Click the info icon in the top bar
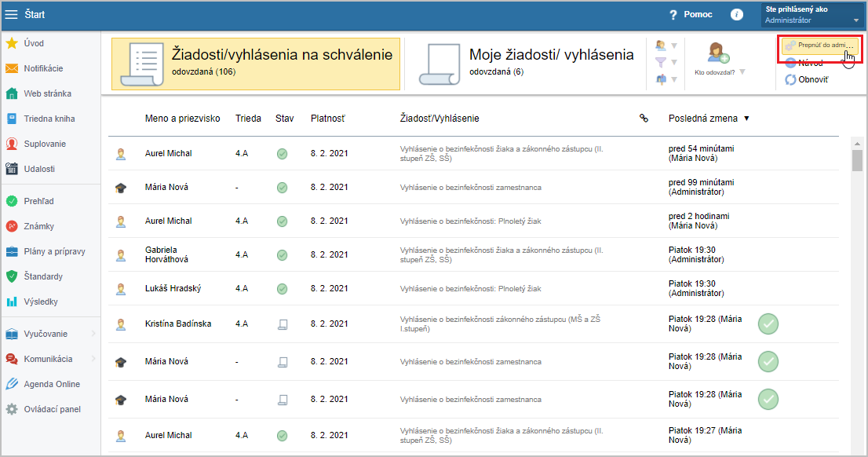 pos(736,15)
